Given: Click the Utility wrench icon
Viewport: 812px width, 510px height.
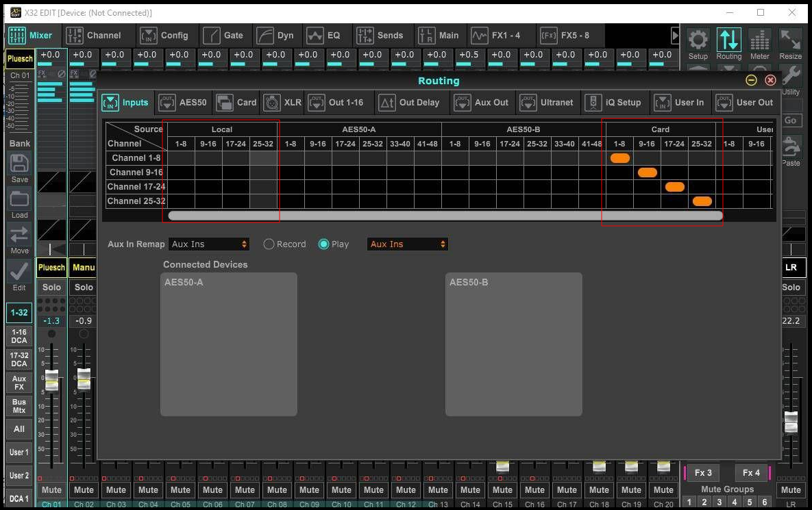Looking at the screenshot, I should pyautogui.click(x=791, y=75).
